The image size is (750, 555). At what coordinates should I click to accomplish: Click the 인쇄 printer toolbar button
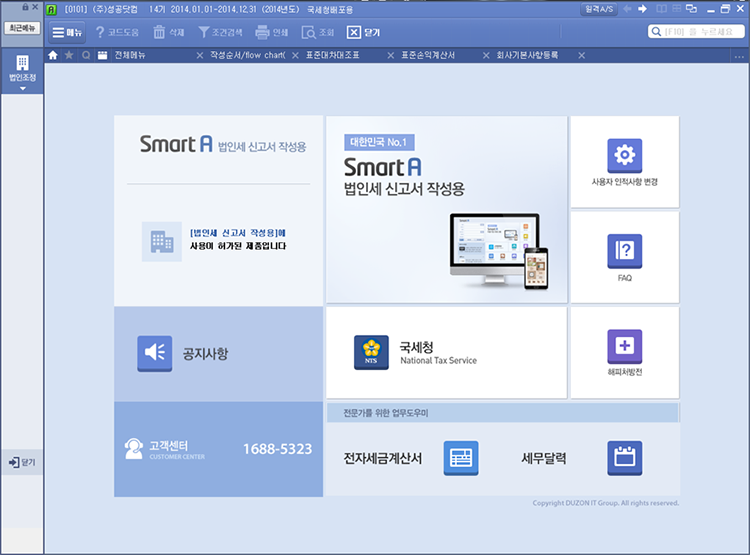tap(272, 33)
